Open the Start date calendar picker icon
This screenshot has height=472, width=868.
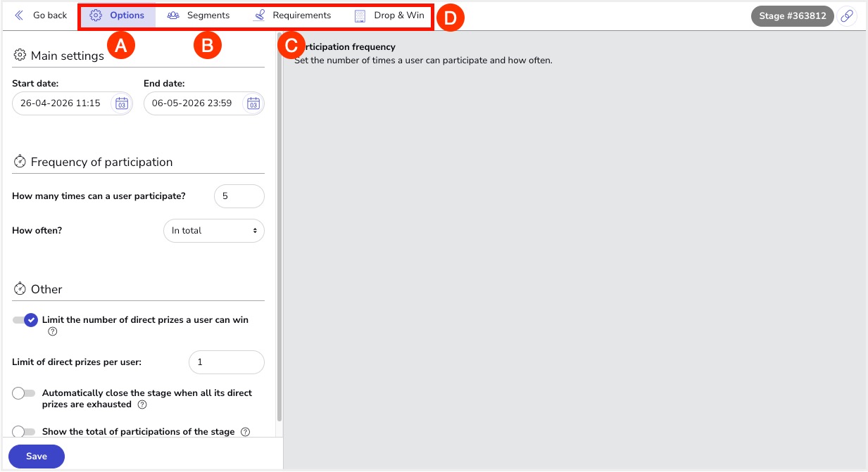pyautogui.click(x=121, y=103)
